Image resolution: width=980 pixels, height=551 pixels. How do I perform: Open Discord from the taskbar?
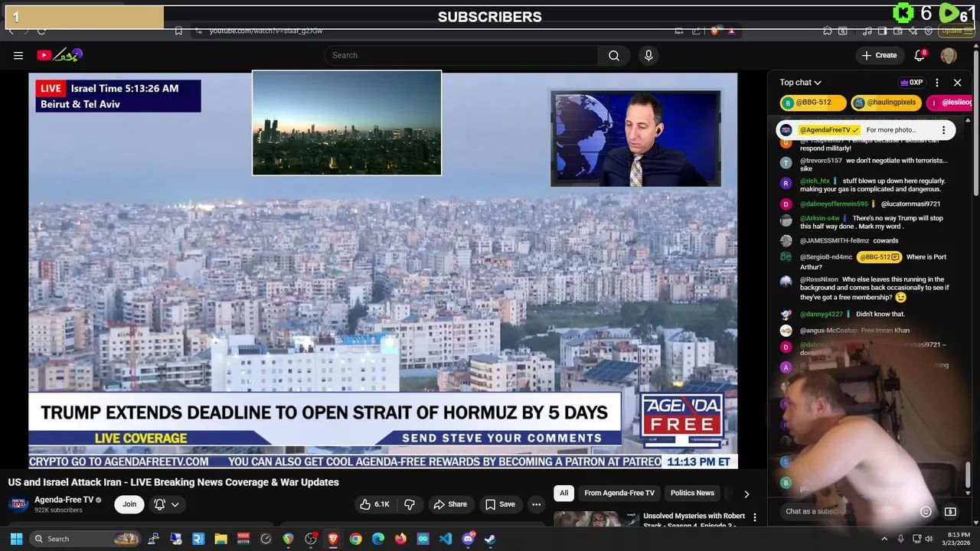(x=468, y=539)
